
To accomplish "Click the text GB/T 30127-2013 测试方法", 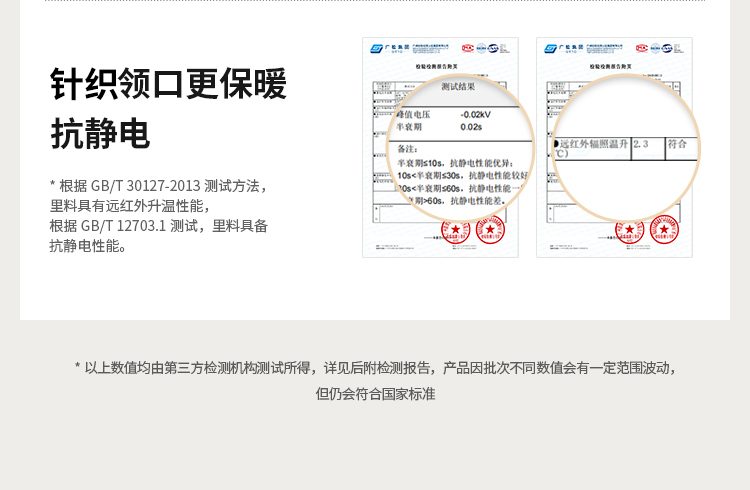I will pyautogui.click(x=175, y=186).
